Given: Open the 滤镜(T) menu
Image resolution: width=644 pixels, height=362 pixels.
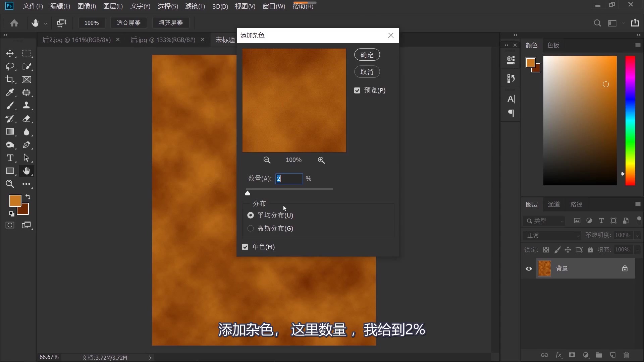Looking at the screenshot, I should pos(195,6).
